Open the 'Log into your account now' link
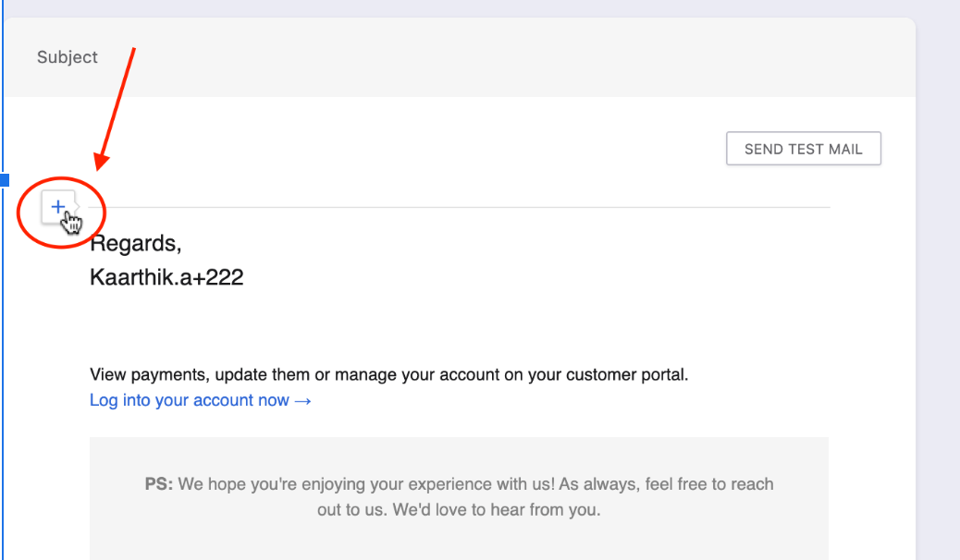Viewport: 960px width, 560px height. pyautogui.click(x=190, y=400)
